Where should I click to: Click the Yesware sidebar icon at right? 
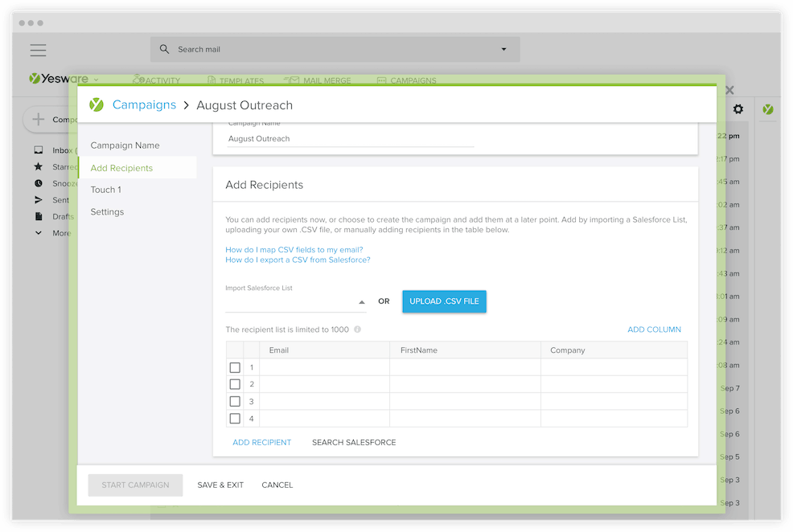pyautogui.click(x=768, y=109)
